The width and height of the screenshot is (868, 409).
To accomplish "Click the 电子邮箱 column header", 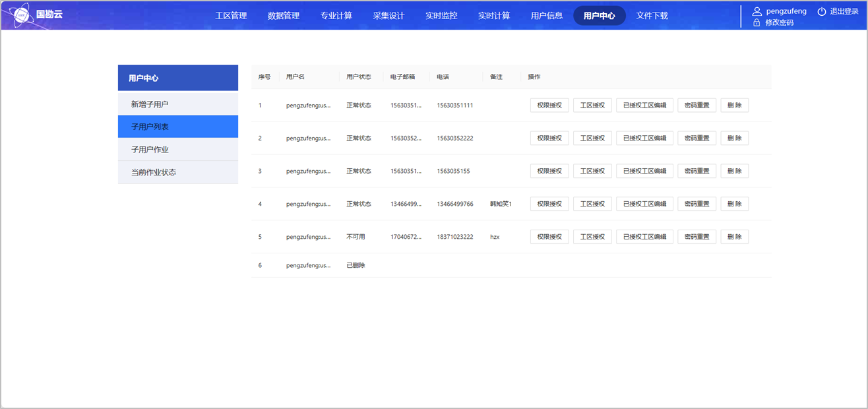I will click(403, 77).
